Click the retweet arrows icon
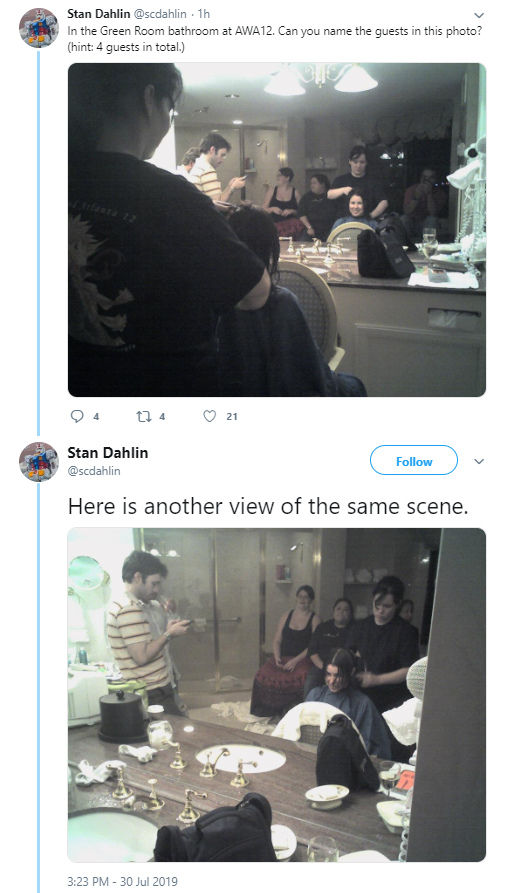 pos(143,416)
